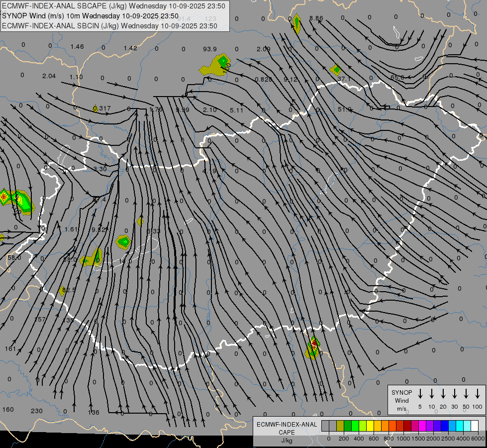The image size is (487, 448).
Task: Click the 5 m/s wind arrow in legend
Action: tap(420, 394)
